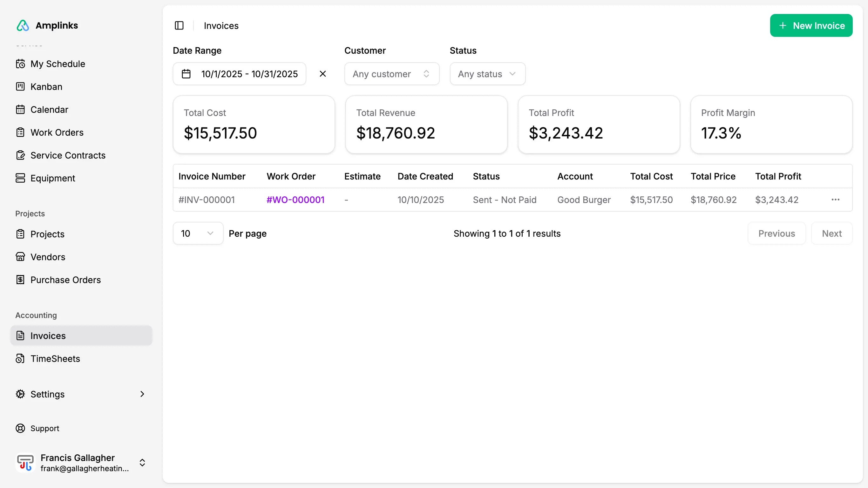Screen dimensions: 868x488
Task: Expand the Any status dropdown
Action: (x=487, y=74)
